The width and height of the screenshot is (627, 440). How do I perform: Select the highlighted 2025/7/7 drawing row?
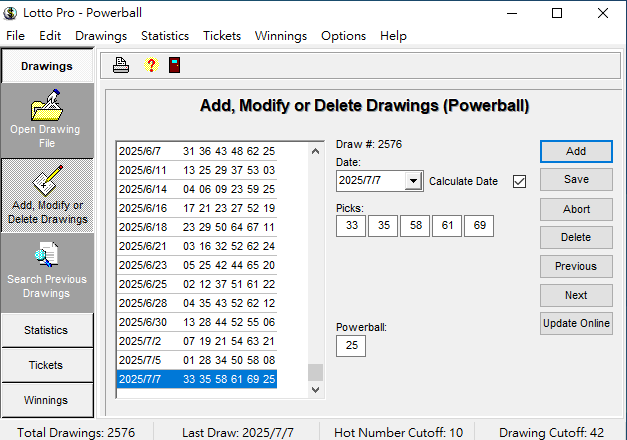tap(197, 379)
